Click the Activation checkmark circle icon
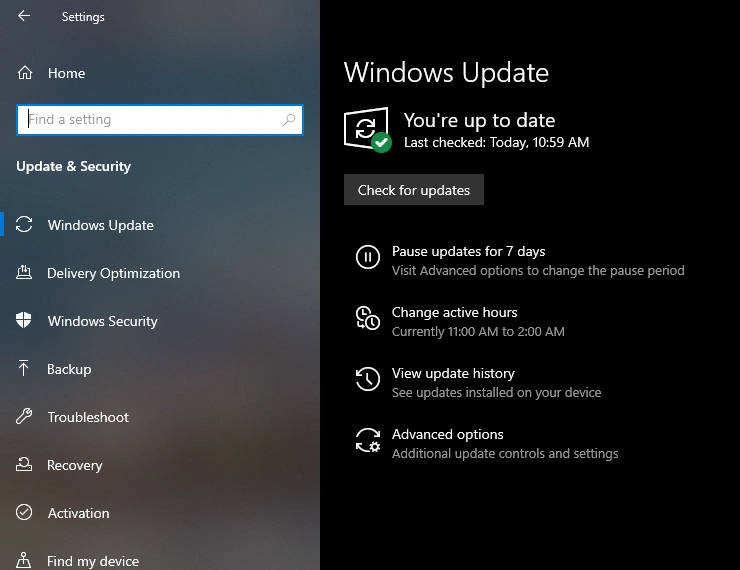Image resolution: width=740 pixels, height=570 pixels. (x=24, y=512)
